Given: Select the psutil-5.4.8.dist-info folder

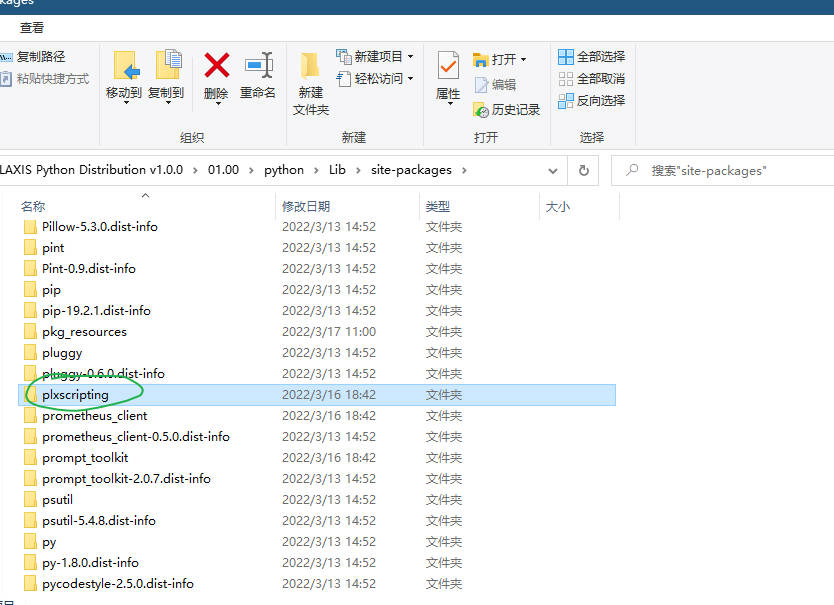Looking at the screenshot, I should tap(99, 520).
